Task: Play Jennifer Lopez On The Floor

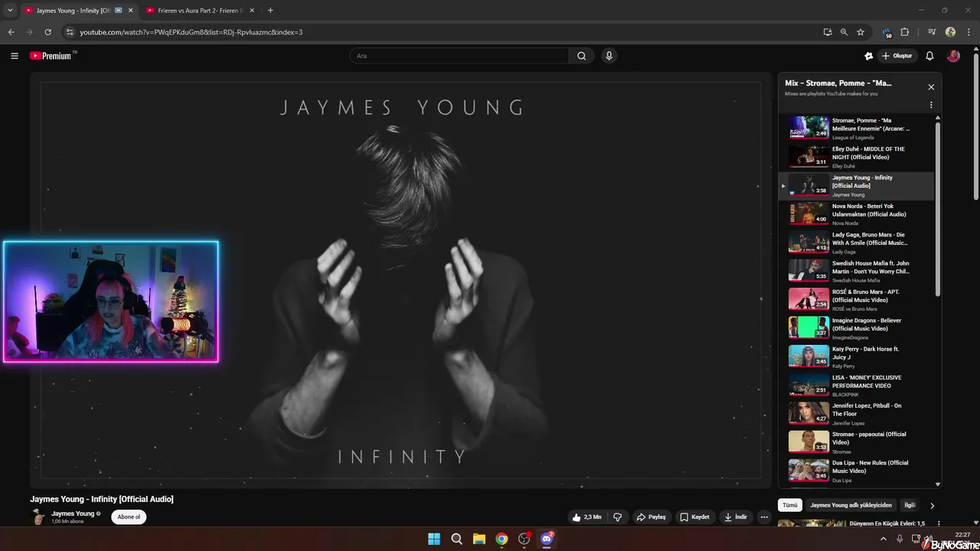Action: [x=856, y=413]
